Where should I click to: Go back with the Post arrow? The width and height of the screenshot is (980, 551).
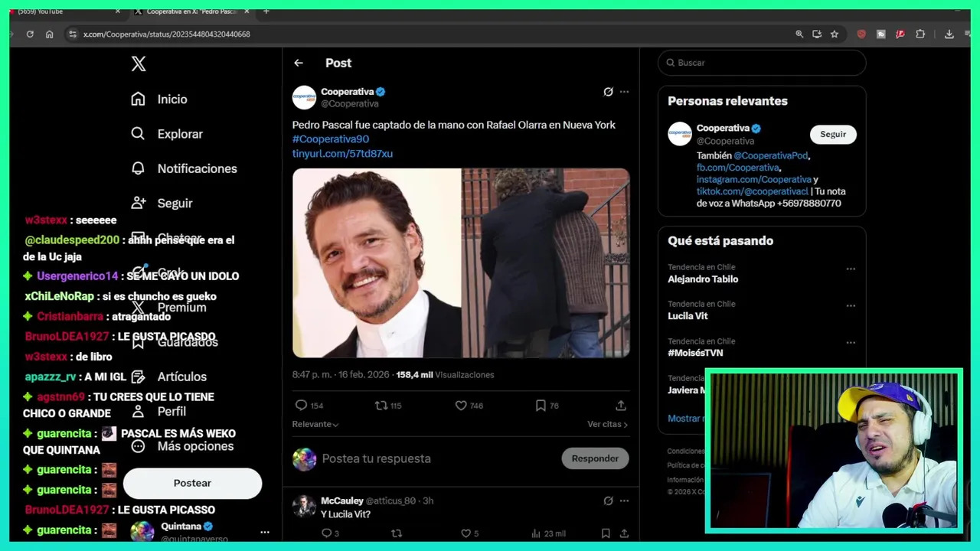(299, 63)
